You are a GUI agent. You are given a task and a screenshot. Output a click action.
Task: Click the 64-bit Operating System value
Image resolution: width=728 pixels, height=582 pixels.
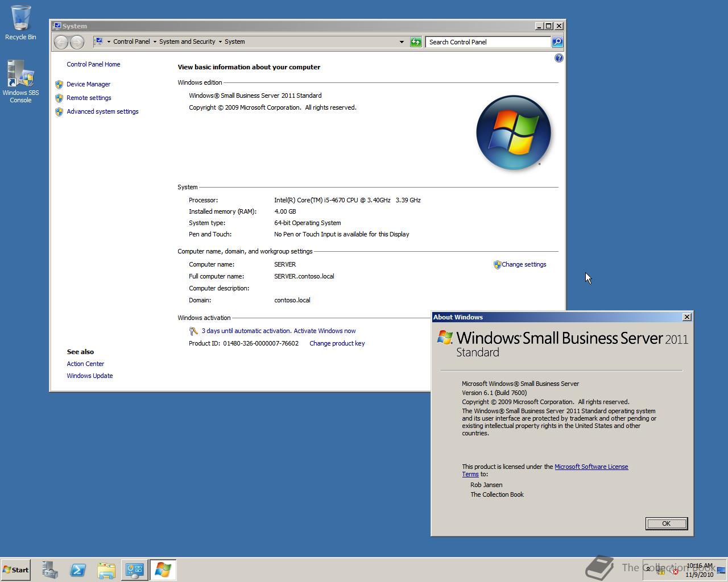tap(308, 223)
